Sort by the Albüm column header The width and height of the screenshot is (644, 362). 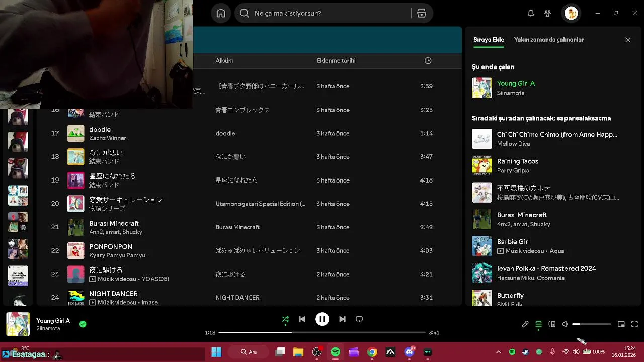point(224,61)
